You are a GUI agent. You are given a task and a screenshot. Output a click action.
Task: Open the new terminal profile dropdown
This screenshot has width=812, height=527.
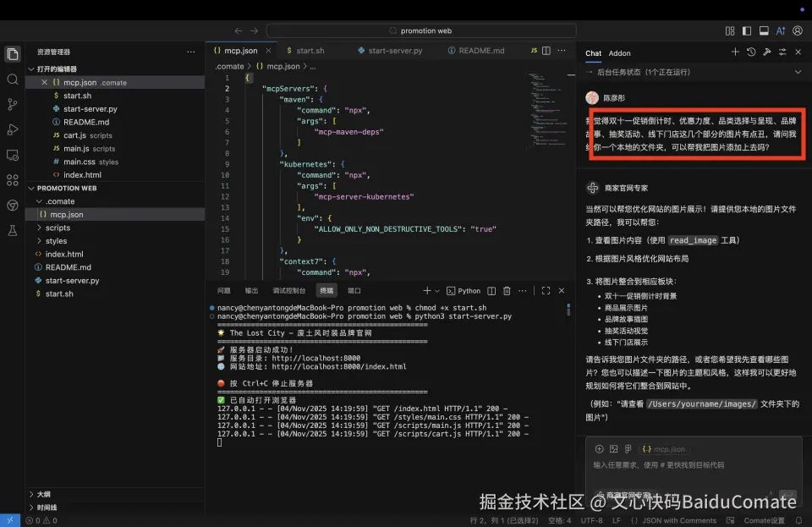pyautogui.click(x=437, y=291)
